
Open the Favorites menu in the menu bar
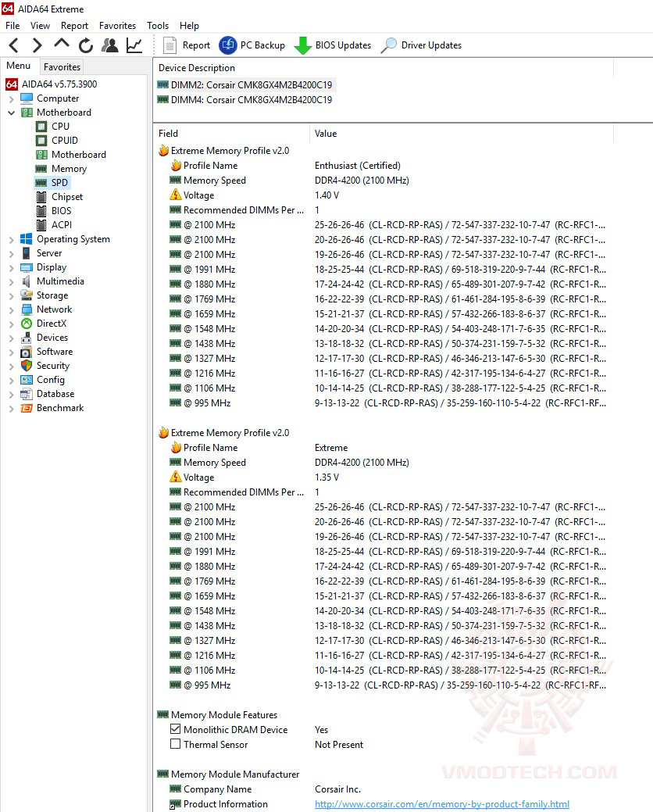pyautogui.click(x=117, y=25)
